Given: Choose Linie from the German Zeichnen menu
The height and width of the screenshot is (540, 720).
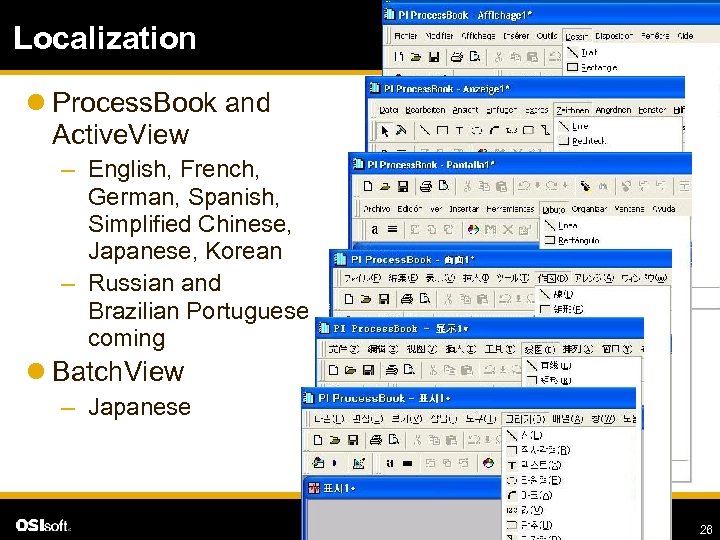Looking at the screenshot, I should (580, 126).
